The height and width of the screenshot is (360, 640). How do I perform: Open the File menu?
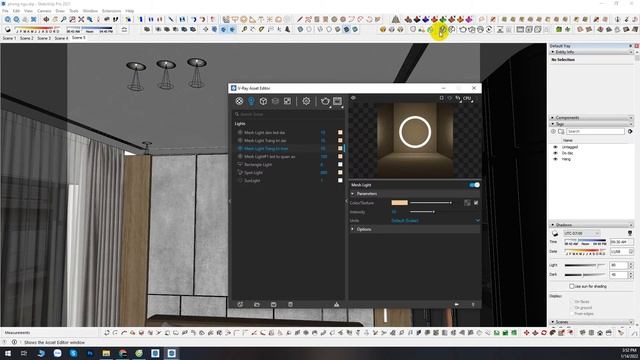pyautogui.click(x=5, y=11)
